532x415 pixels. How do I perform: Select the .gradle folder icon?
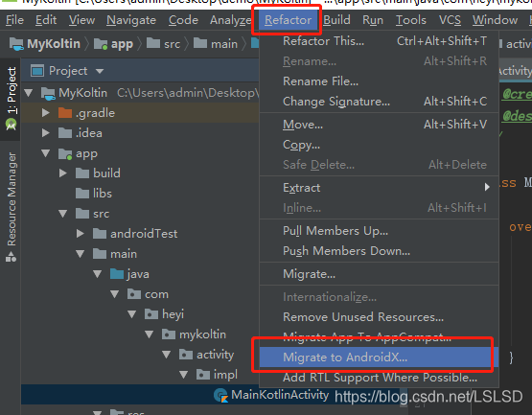click(65, 113)
